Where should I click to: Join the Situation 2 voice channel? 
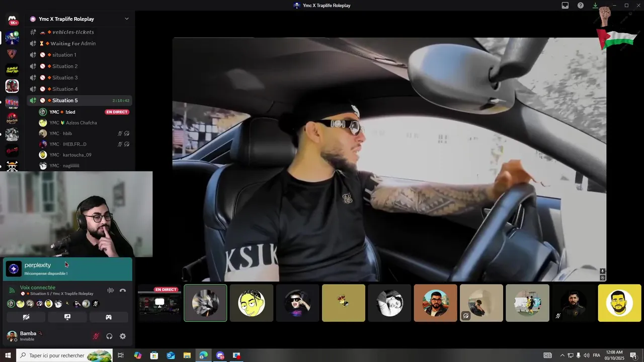click(79, 66)
